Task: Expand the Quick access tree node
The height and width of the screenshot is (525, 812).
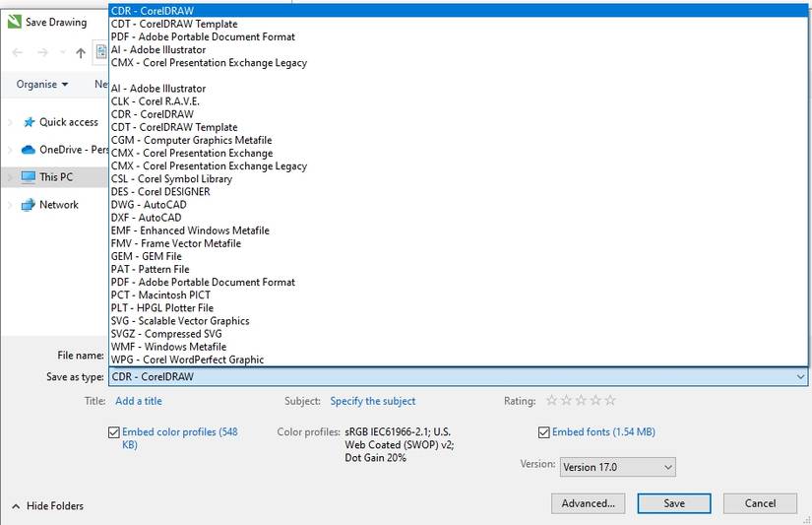Action: click(x=10, y=122)
